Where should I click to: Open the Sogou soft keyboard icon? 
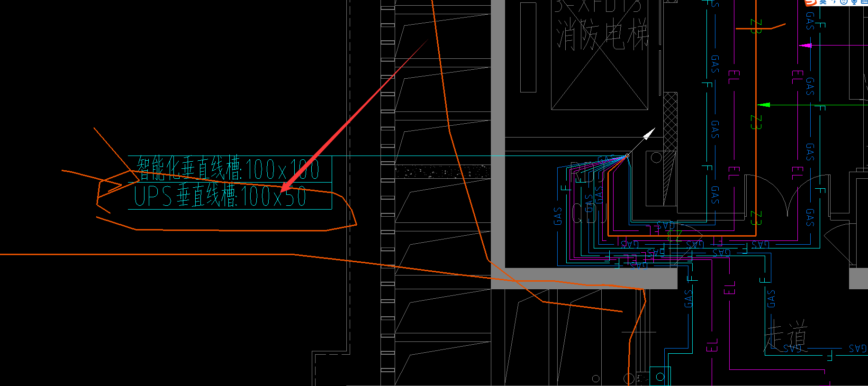click(x=864, y=2)
